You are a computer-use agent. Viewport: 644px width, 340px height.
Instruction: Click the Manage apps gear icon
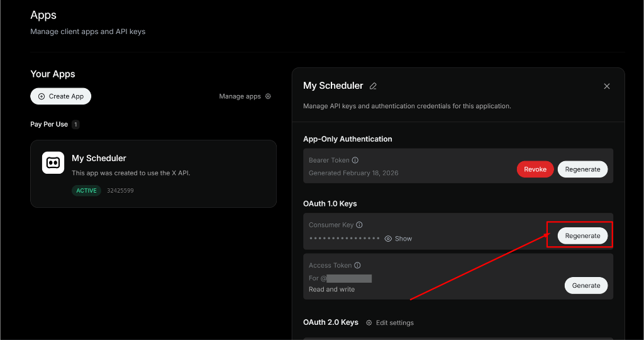tap(268, 96)
